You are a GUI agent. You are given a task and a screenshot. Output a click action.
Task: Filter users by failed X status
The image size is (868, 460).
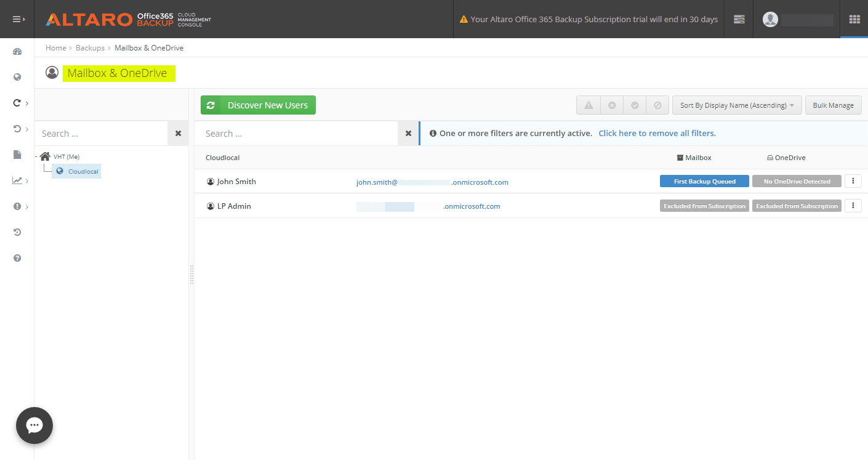(612, 105)
